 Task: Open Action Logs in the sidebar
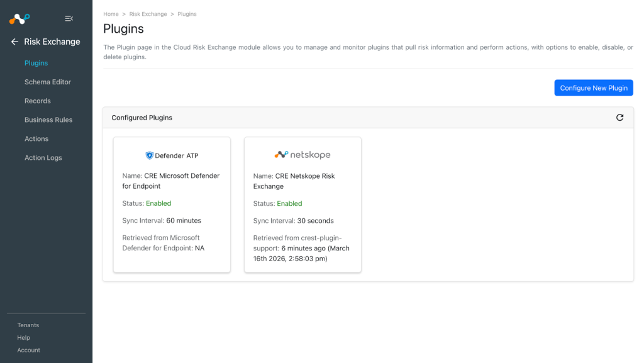(x=43, y=157)
